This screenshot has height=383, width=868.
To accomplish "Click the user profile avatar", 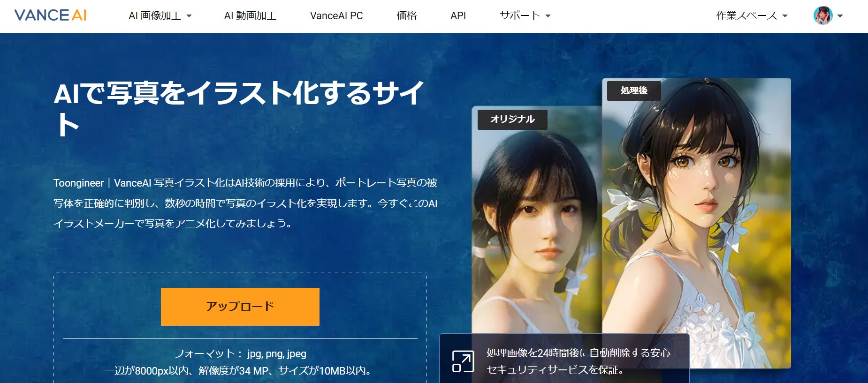I will click(x=822, y=15).
